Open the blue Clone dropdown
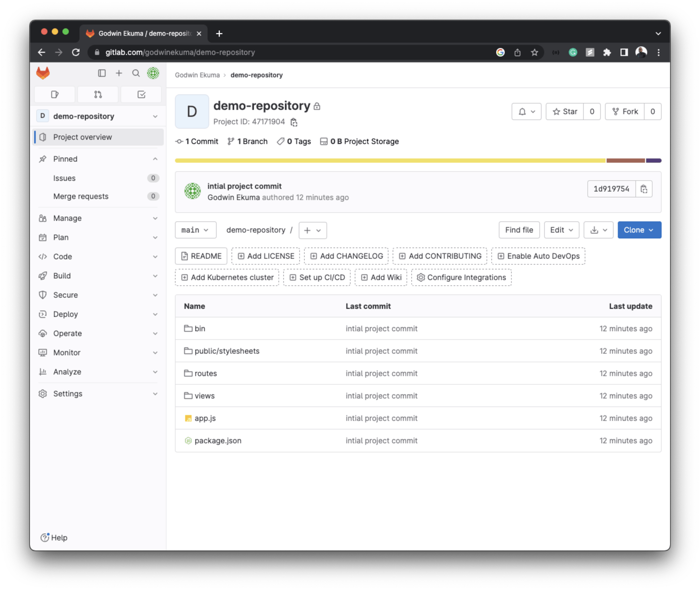 [639, 230]
